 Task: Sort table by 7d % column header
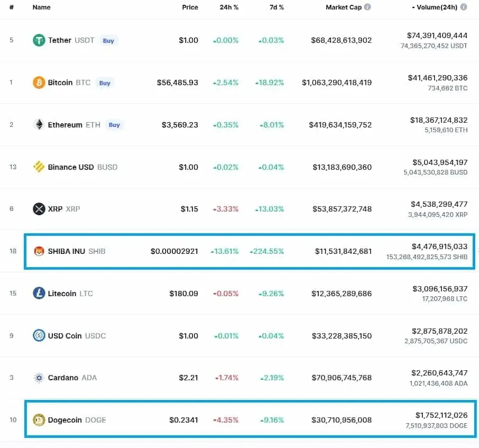coord(277,7)
